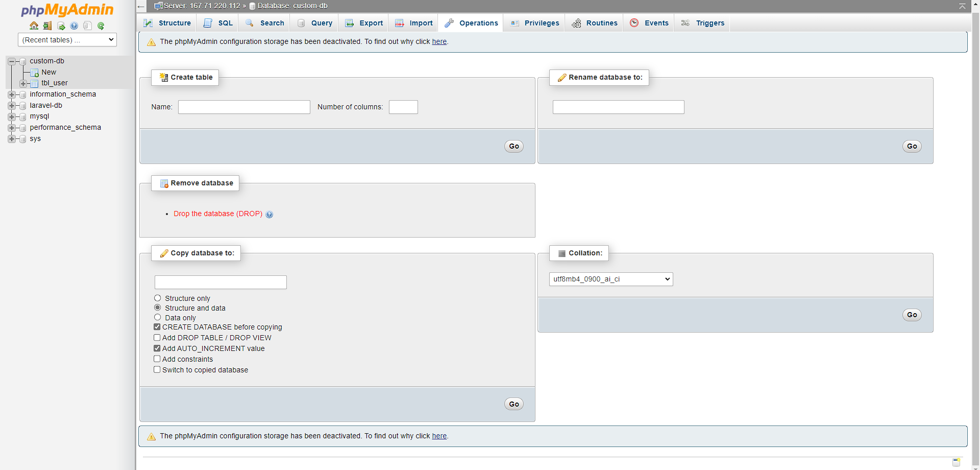Expand the tbl_user tree node

pos(23,83)
